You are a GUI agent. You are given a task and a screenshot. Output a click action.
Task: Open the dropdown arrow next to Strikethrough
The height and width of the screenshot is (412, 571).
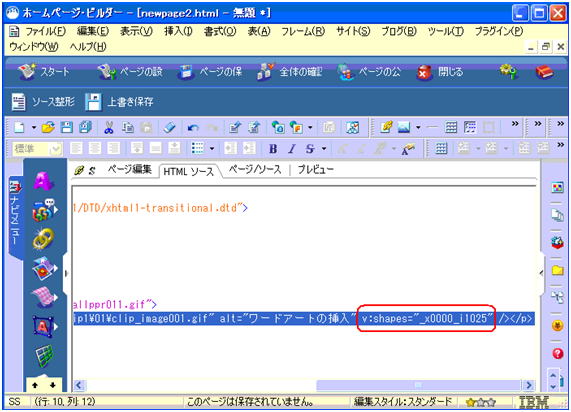(x=324, y=149)
